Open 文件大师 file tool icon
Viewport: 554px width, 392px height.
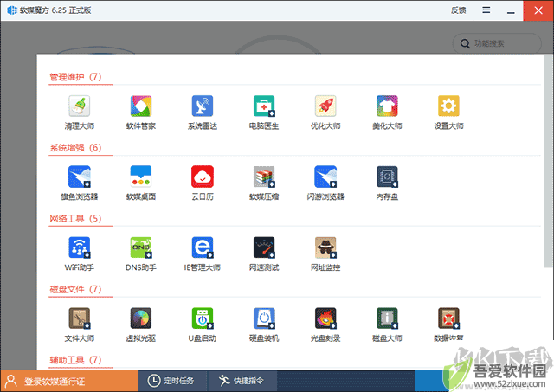point(79,318)
